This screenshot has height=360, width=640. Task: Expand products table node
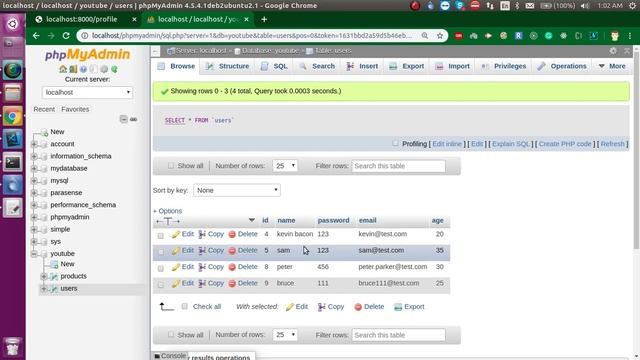tap(44, 276)
